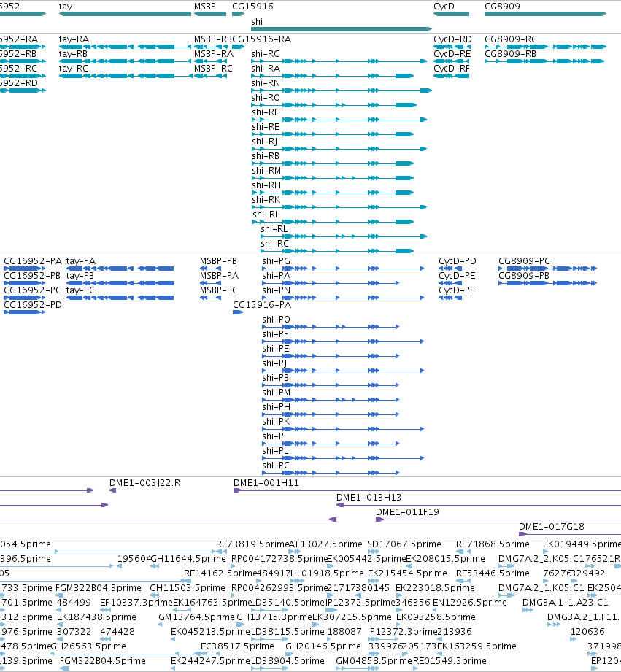
Task: Select clone DME1-013H13
Action: 369,498
